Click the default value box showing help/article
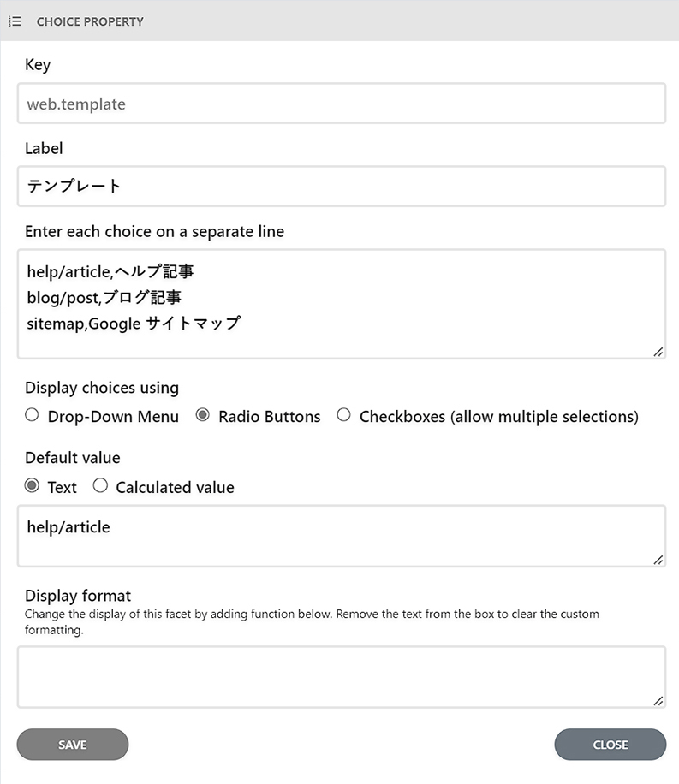 [342, 536]
